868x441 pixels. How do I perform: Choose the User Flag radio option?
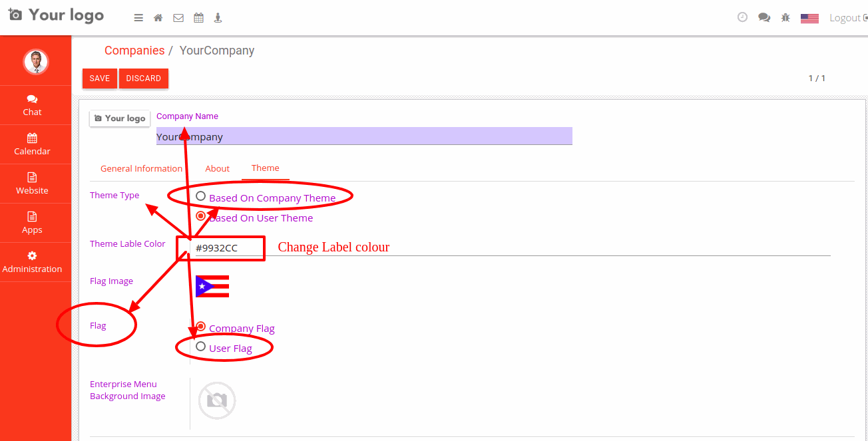pyautogui.click(x=201, y=347)
